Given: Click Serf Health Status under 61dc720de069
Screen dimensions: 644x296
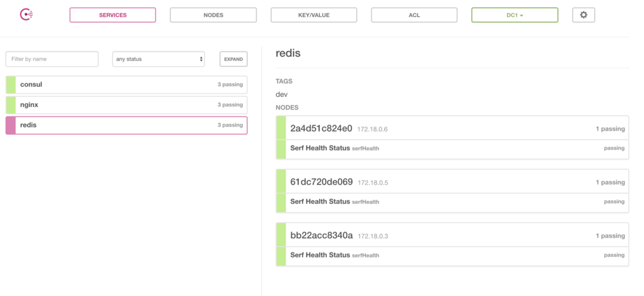Looking at the screenshot, I should point(452,202).
